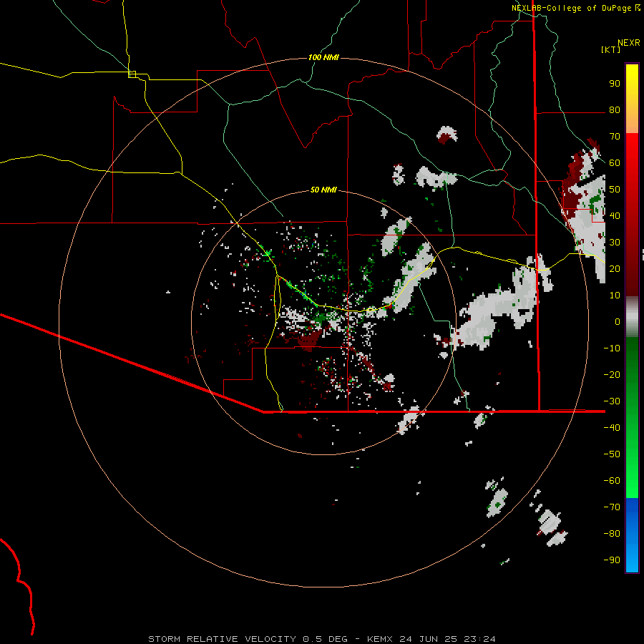
Task: Click the 50 value on velocity scale
Action: pyautogui.click(x=615, y=190)
